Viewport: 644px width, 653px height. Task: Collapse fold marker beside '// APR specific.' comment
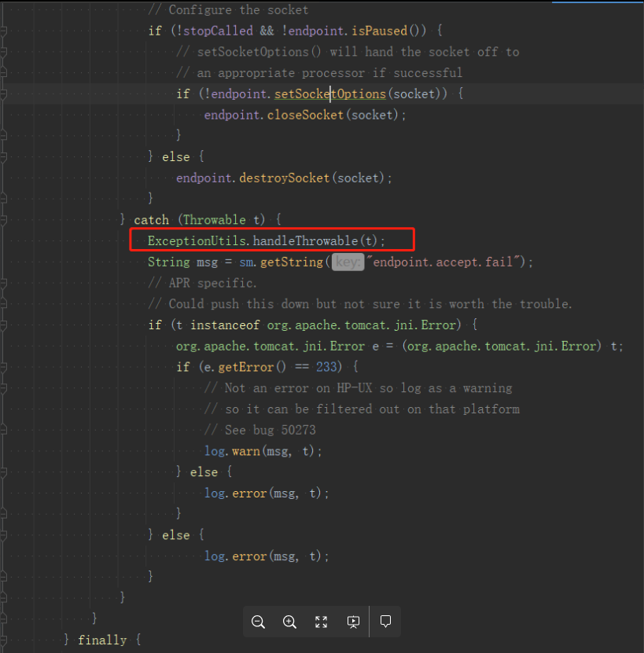3,283
